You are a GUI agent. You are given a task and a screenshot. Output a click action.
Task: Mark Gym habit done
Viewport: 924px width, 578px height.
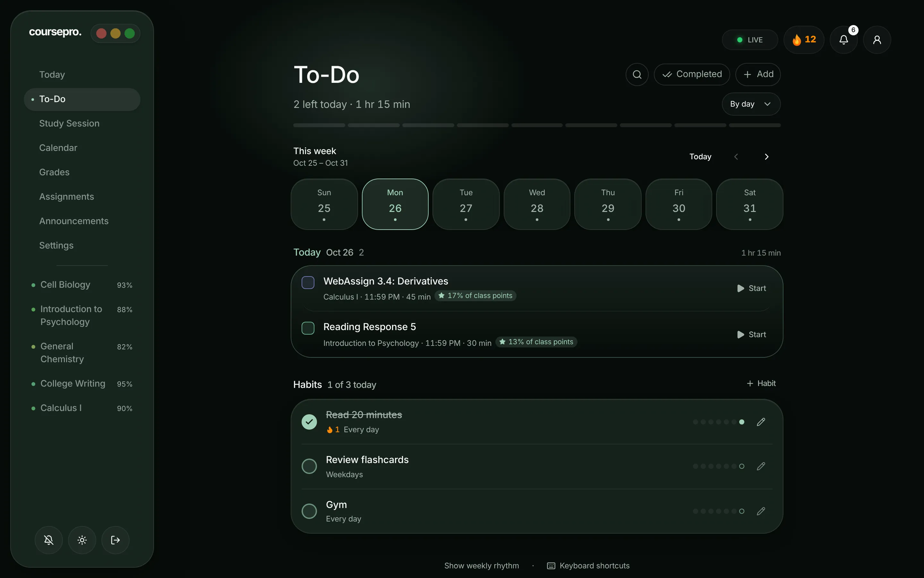309,511
